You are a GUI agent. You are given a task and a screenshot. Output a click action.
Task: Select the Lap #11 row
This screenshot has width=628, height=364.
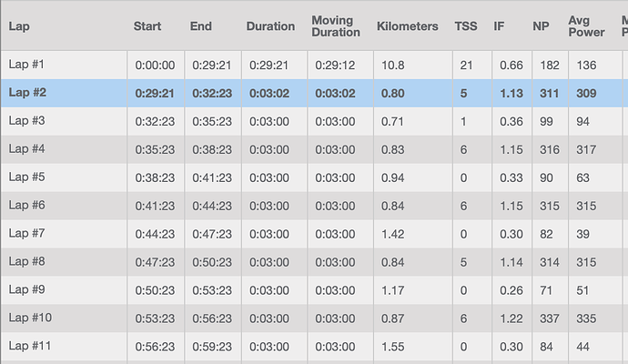[314, 347]
